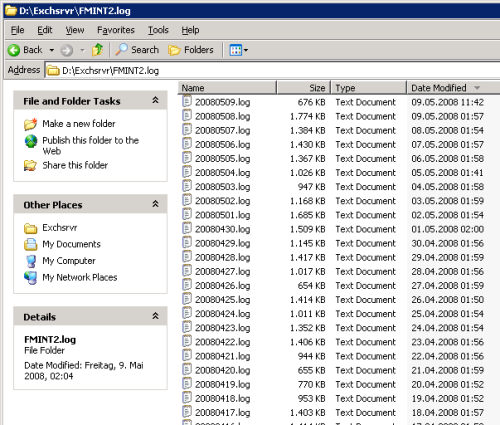Open the View menu

[75, 30]
